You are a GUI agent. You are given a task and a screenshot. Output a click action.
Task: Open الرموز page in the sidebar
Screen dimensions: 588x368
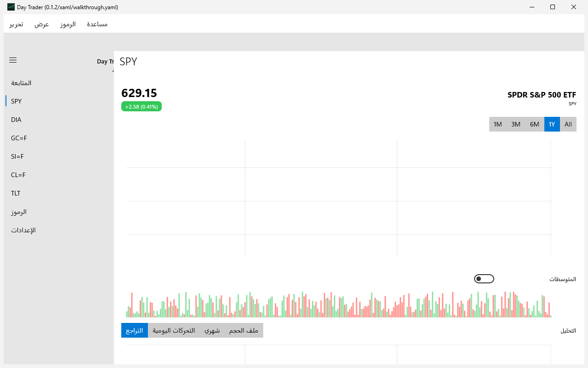[59, 212]
